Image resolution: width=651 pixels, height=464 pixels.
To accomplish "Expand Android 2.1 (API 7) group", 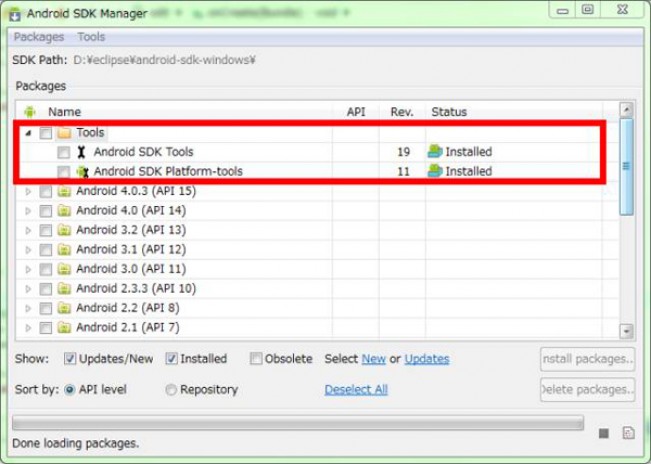I will click(28, 328).
